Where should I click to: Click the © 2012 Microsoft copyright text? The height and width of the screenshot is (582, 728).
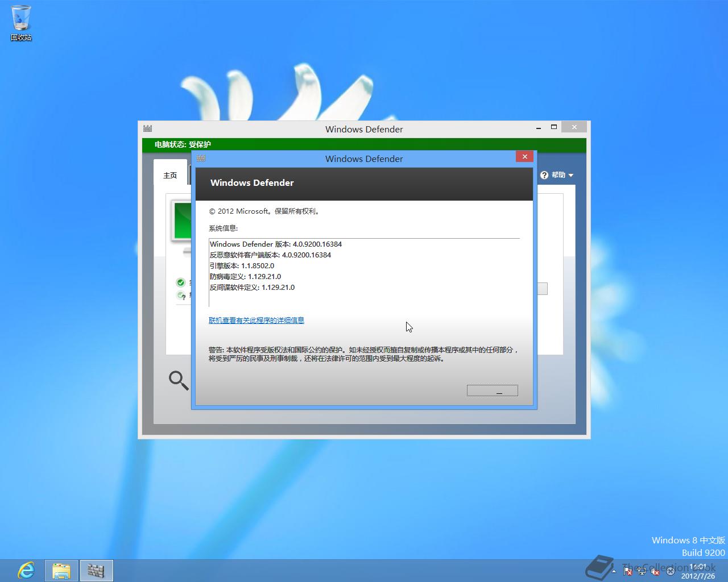[x=265, y=211]
